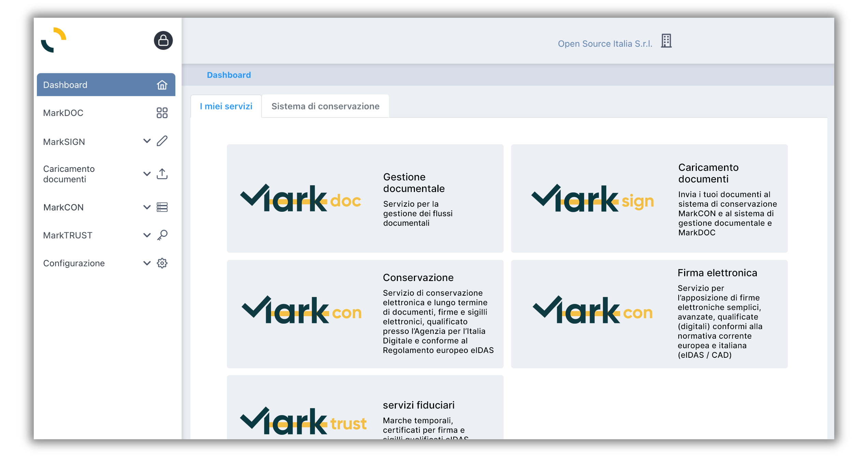Click the MarkDOC grid icon
Viewport: 868px width, 457px height.
[162, 113]
